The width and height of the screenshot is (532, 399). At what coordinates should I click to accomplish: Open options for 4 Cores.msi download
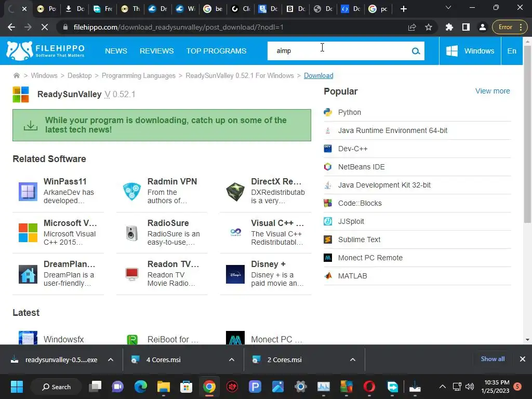pyautogui.click(x=232, y=360)
